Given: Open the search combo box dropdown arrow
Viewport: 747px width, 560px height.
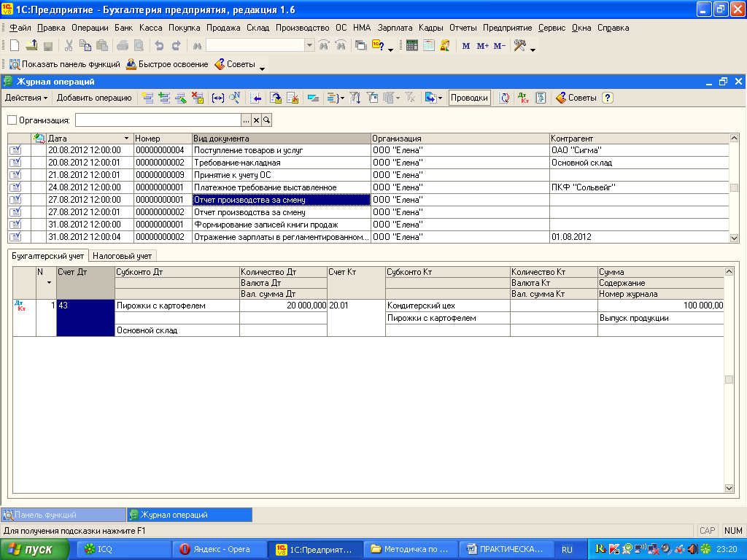Looking at the screenshot, I should pos(309,46).
